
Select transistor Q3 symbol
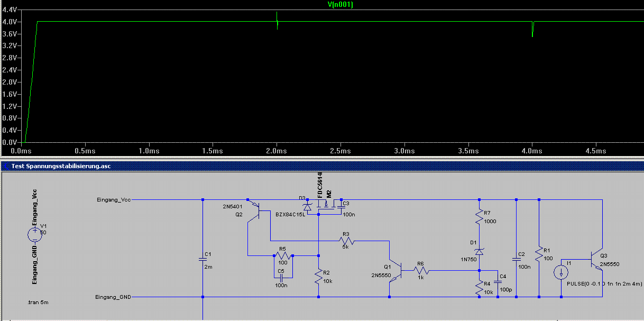click(596, 259)
